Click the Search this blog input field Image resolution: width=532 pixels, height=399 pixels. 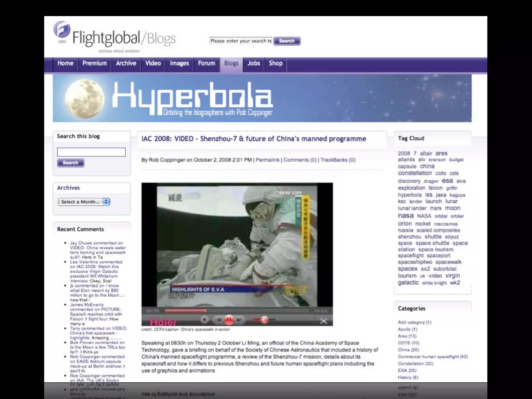pos(91,152)
